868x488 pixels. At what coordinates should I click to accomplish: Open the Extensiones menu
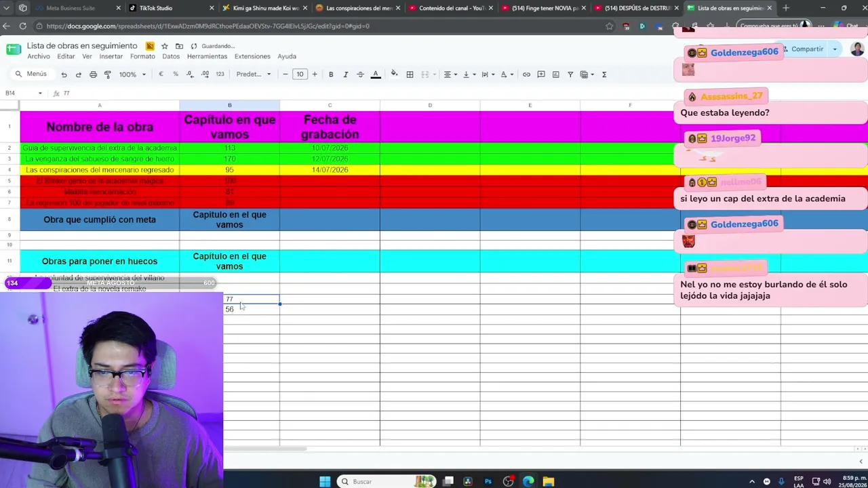click(x=252, y=56)
